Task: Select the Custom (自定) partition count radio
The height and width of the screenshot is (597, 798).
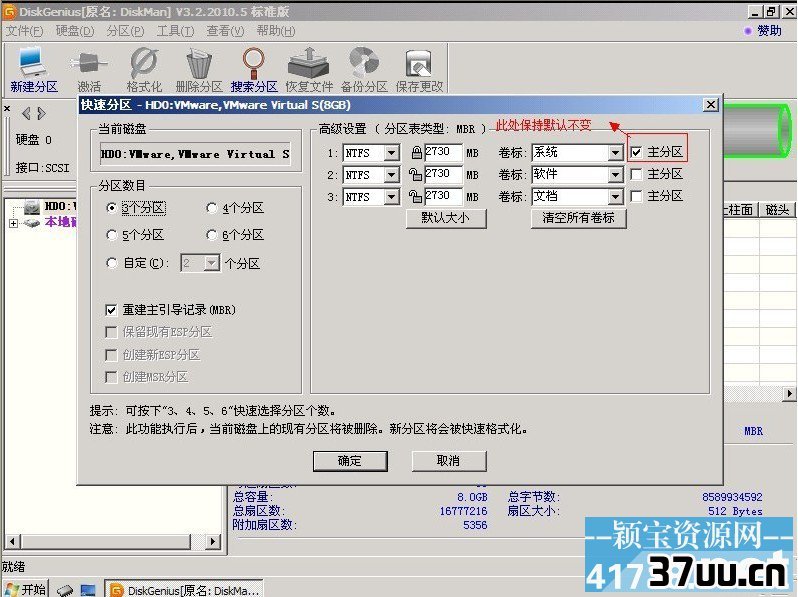Action: pos(111,263)
